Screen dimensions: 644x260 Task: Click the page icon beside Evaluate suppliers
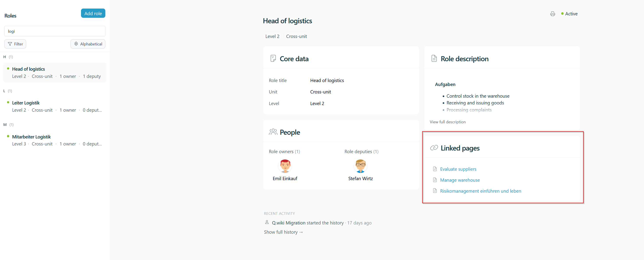(x=435, y=169)
